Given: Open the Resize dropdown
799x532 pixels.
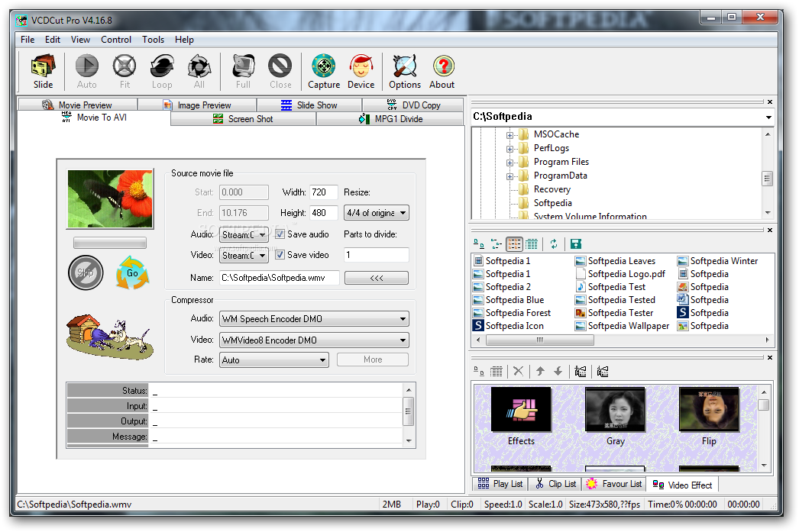Looking at the screenshot, I should [377, 213].
